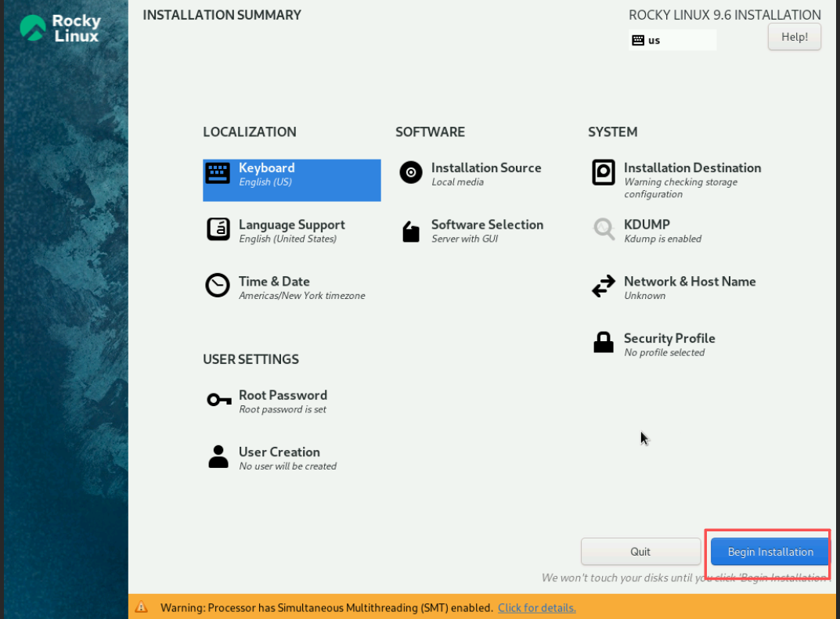Screen dimensions: 840x619
Task: Select the Installation Destination label
Action: point(692,167)
